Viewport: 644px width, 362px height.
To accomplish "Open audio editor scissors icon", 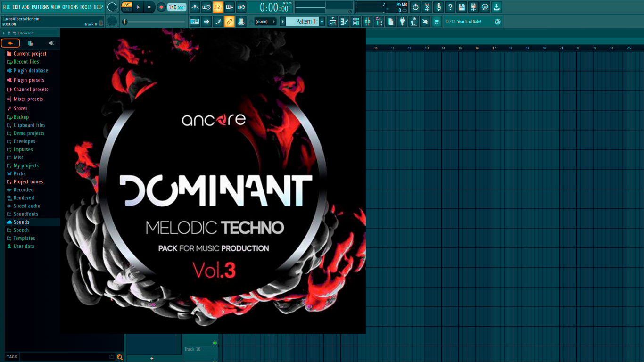I will [x=427, y=7].
